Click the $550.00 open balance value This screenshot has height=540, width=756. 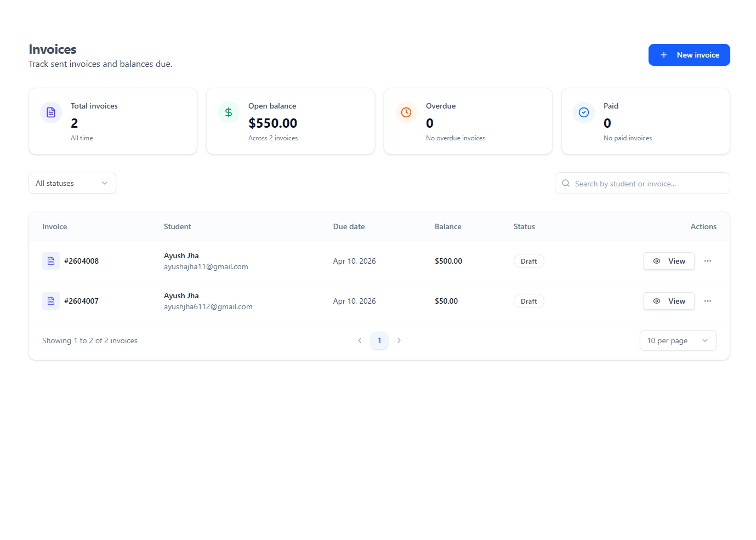tap(273, 123)
